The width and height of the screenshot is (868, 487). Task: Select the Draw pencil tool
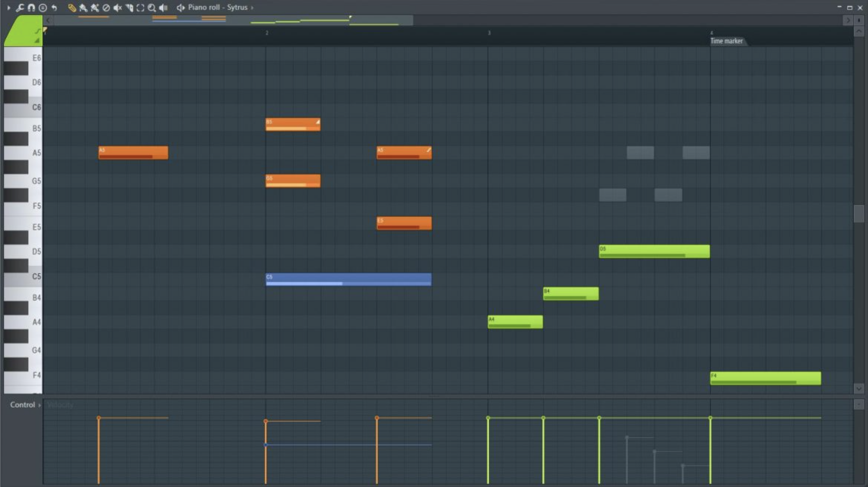72,8
